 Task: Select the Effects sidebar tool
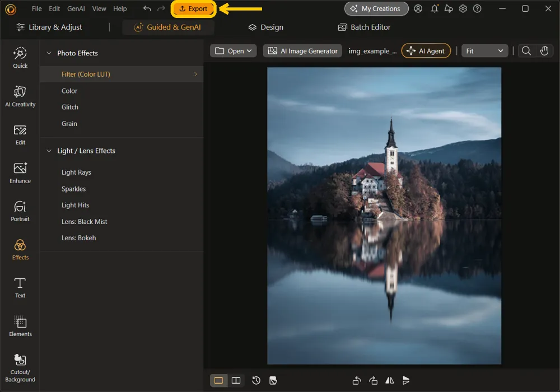tap(20, 250)
